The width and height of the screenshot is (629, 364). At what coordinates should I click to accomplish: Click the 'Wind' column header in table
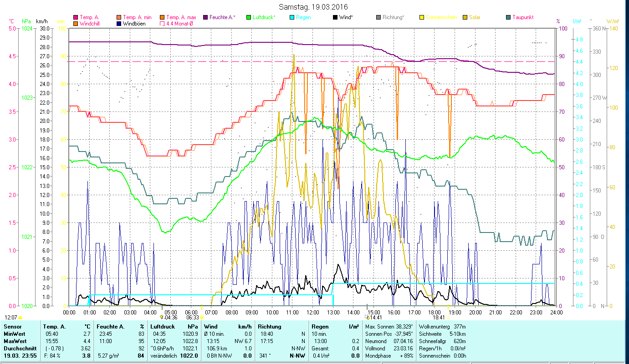(211, 327)
